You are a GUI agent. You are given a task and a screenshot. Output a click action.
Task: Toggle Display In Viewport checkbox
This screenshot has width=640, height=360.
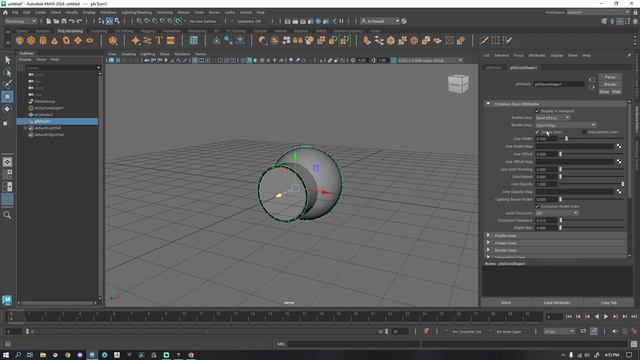538,111
